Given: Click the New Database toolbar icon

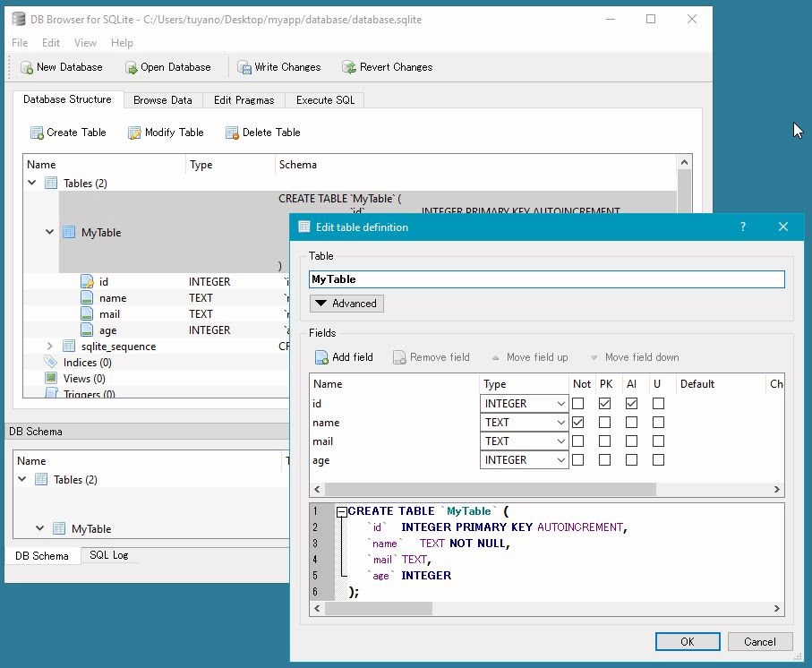Looking at the screenshot, I should click(x=27, y=67).
